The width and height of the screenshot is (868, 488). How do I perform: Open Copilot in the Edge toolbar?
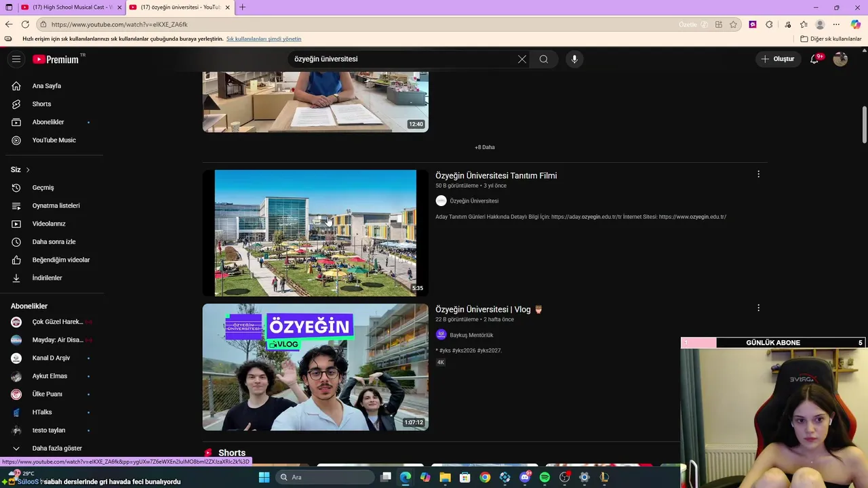[856, 24]
